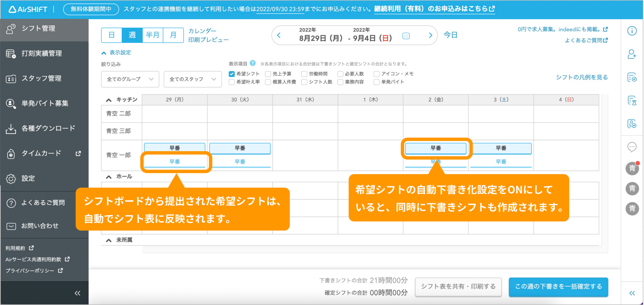Enable the 必要人数 checkbox
Image resolution: width=644 pixels, height=305 pixels.
click(340, 74)
